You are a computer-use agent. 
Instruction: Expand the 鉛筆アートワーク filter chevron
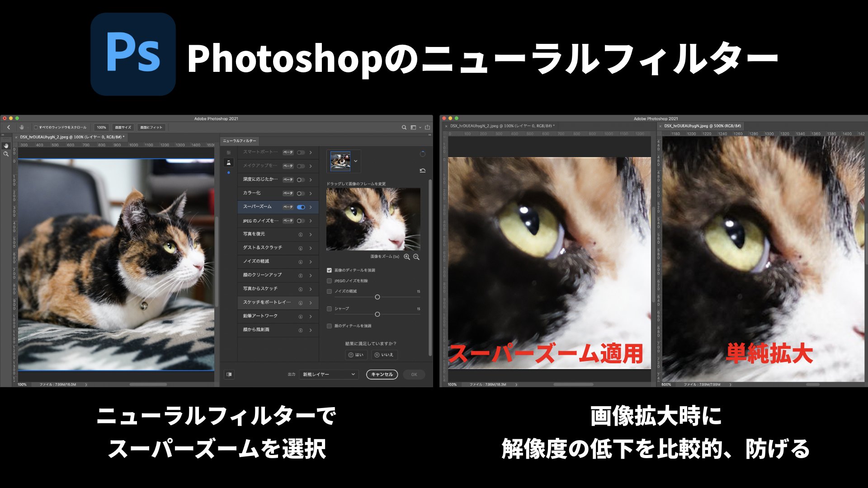[x=311, y=316]
